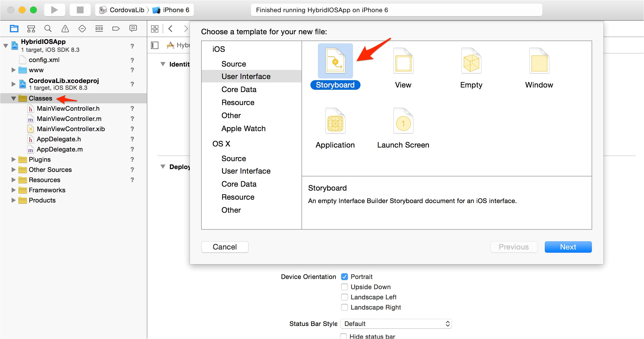Open the Project navigator folder icon
Screen dimensions: 644x339
point(14,28)
